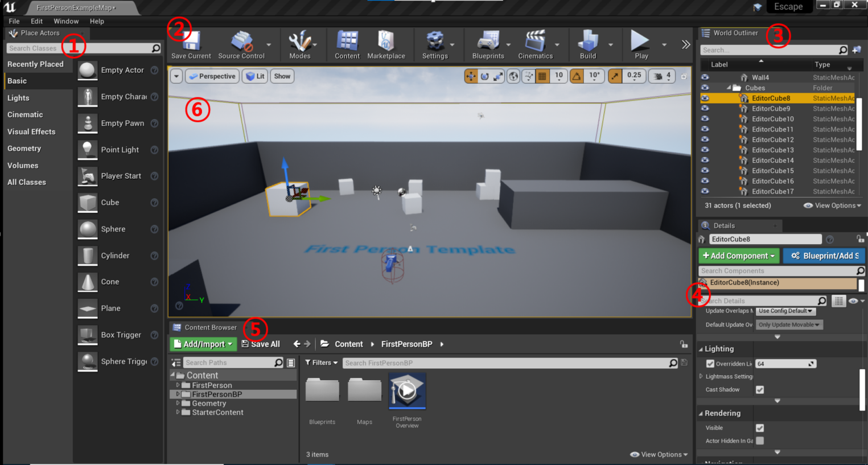Toggle the rotation snapping angle icon
Screen dimensions: 868x465
pos(577,76)
